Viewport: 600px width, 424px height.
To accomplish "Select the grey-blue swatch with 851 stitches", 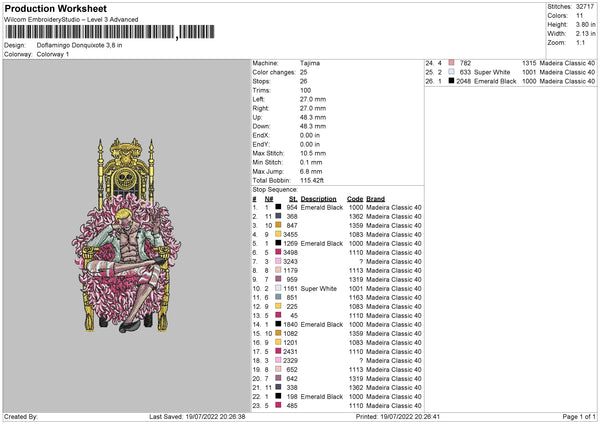I will 278,297.
